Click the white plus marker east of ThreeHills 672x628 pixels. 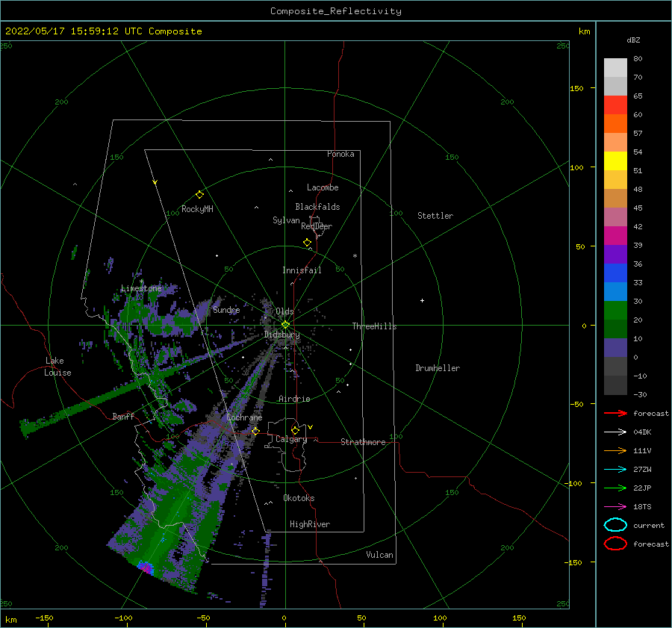(422, 300)
